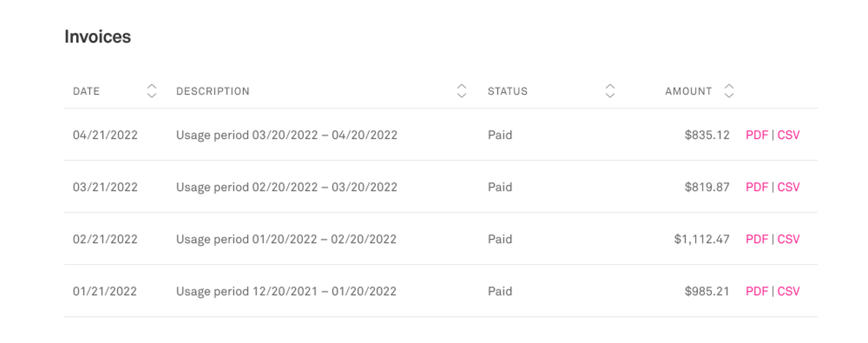Download PDF for 04/21/2022 invoice
The image size is (868, 343).
pos(757,135)
